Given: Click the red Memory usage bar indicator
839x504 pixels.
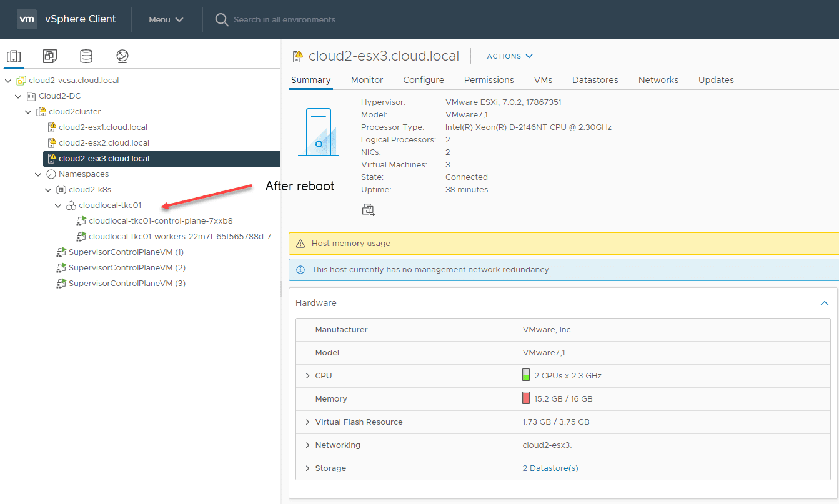Looking at the screenshot, I should tap(526, 398).
